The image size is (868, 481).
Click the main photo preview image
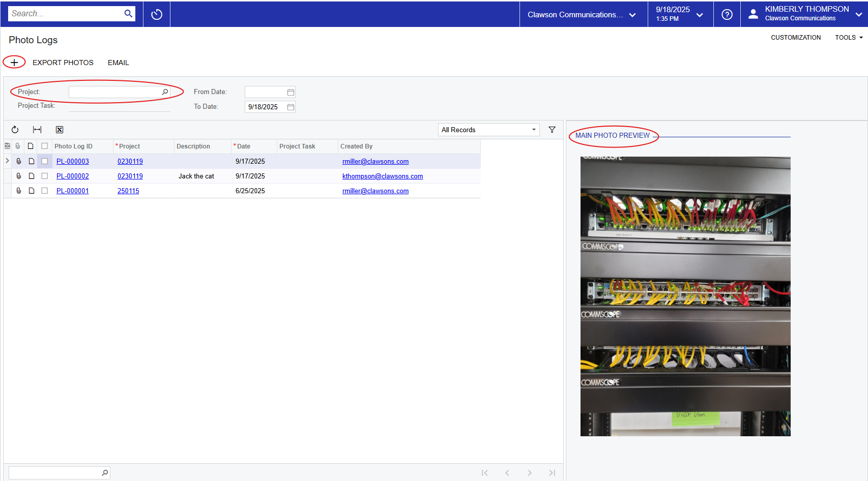[x=685, y=296]
